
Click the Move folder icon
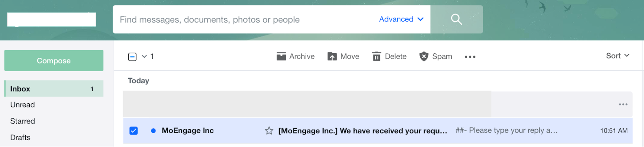point(332,57)
